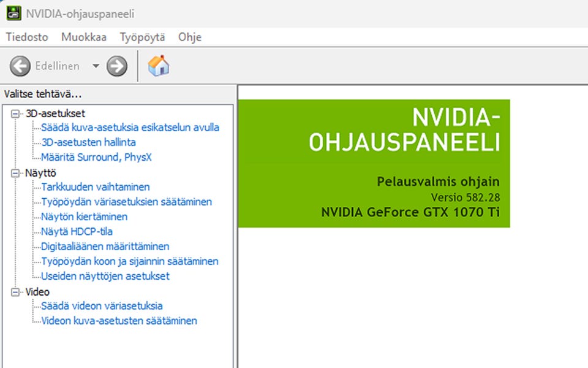This screenshot has width=588, height=368.
Task: Go to the Home page icon
Action: (159, 66)
